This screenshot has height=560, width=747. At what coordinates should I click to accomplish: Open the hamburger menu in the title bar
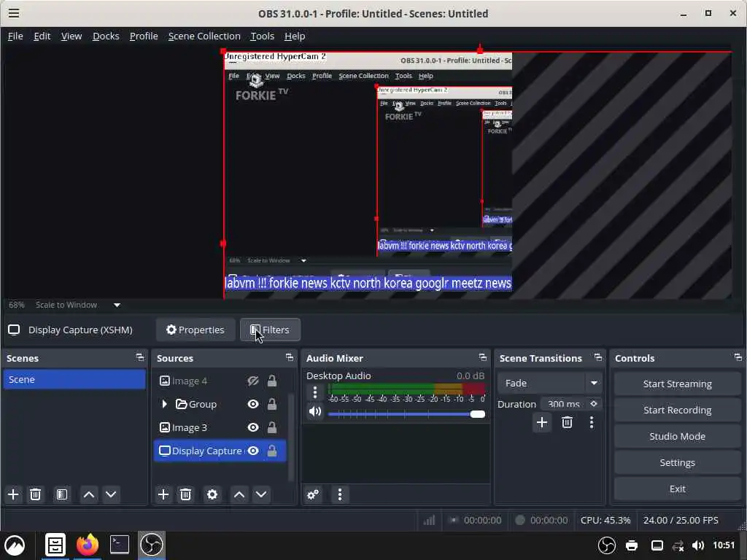pos(14,13)
